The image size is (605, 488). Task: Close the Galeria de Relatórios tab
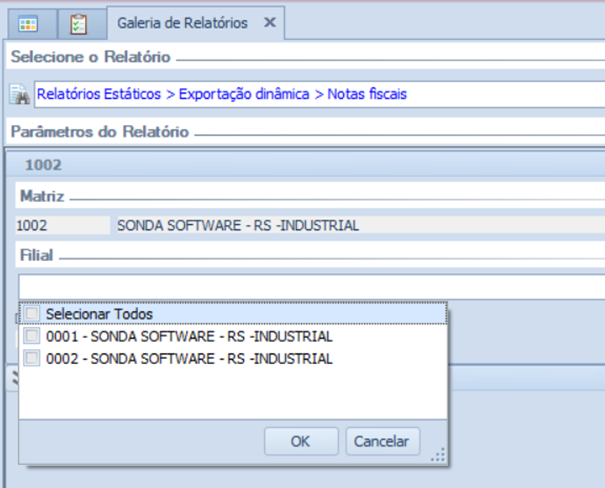pyautogui.click(x=270, y=22)
